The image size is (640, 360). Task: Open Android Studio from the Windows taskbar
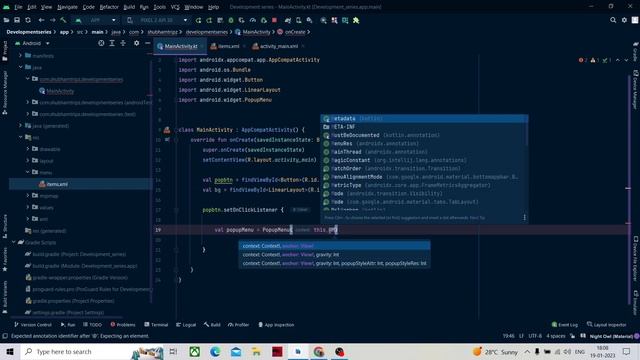coord(298,351)
